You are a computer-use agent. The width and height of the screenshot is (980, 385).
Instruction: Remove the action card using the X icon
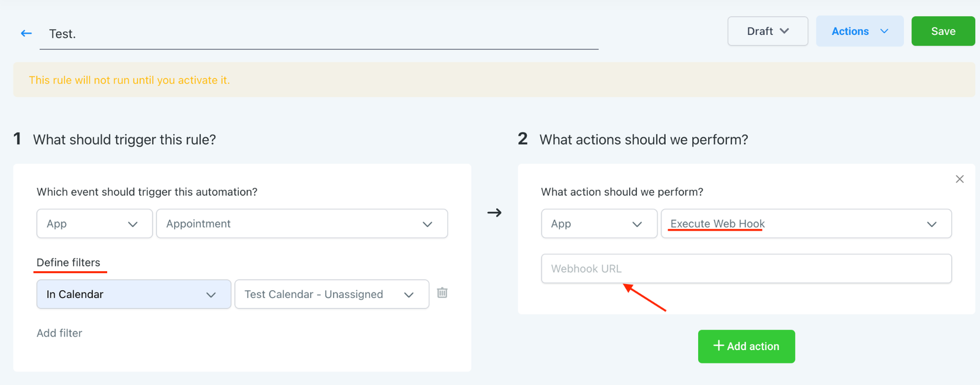click(959, 179)
